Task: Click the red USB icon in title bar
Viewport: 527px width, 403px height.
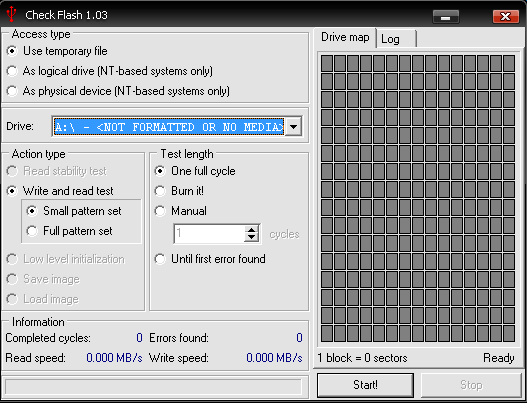Action: [x=11, y=14]
